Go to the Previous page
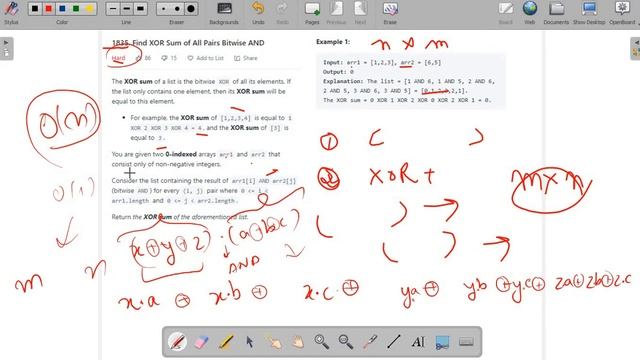Screen dimensions: 640x360 (336, 13)
